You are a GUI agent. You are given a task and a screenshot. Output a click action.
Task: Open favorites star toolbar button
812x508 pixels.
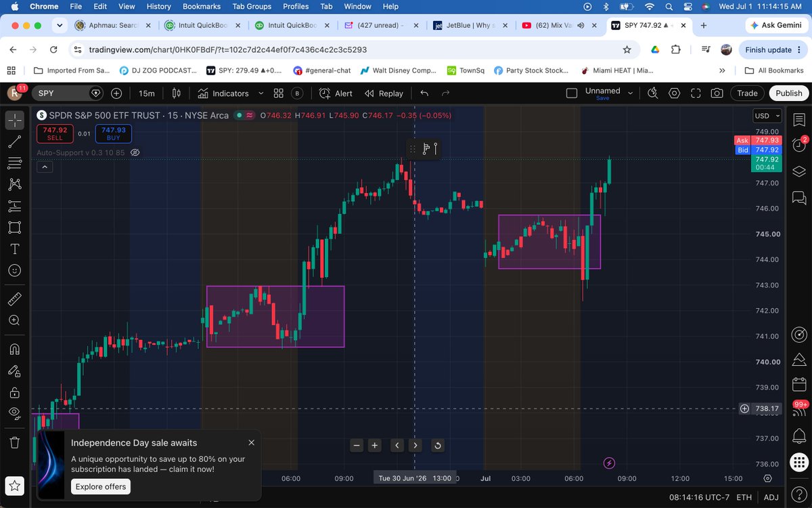click(x=15, y=485)
